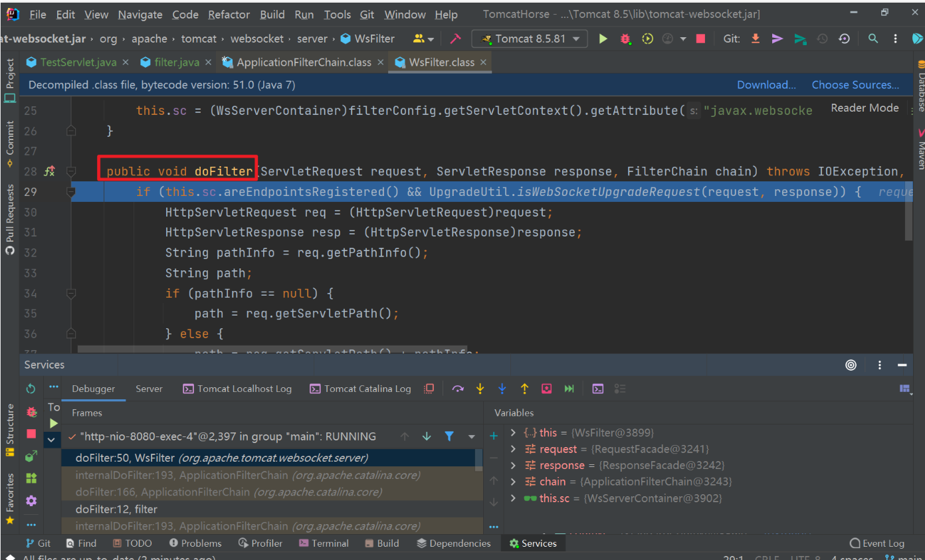Open the Terminal tool window button

pyautogui.click(x=324, y=543)
